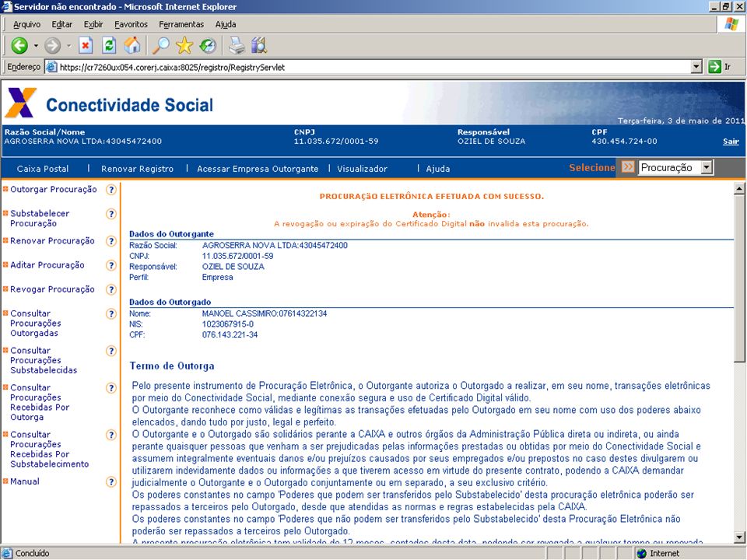Click the orange arrows icon beside Selecione
The image size is (747, 560).
628,167
